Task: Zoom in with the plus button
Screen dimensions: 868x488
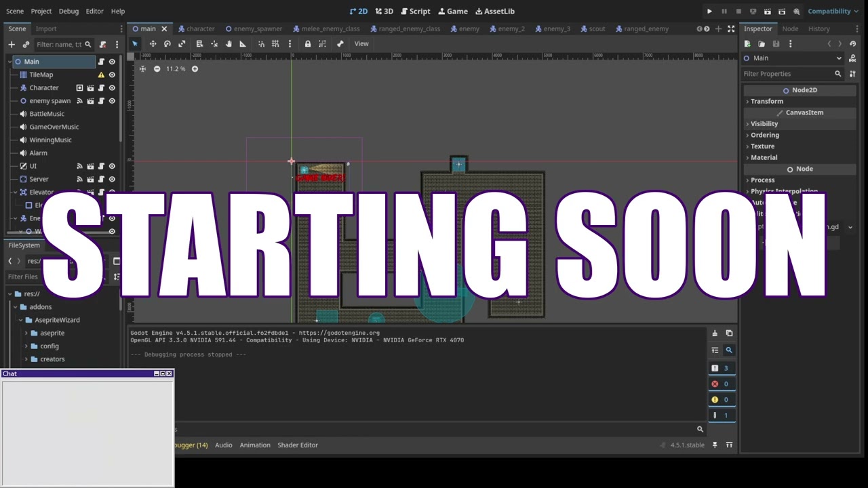Action: coord(195,68)
